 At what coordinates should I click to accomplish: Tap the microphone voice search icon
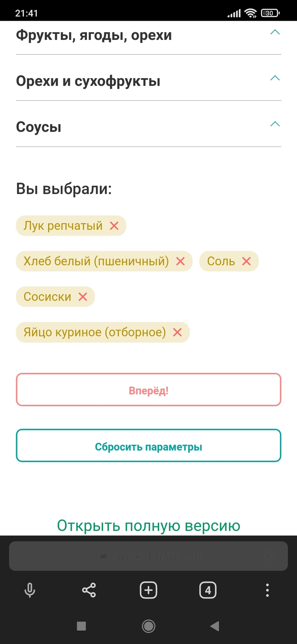(29, 590)
